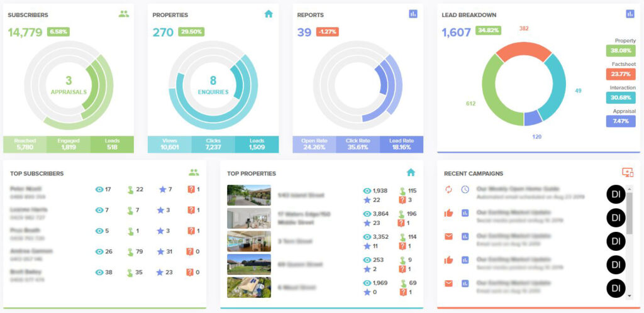Screen dimensions: 644x313
Task: Click the Reports card bar chart icon
Action: pos(413,14)
